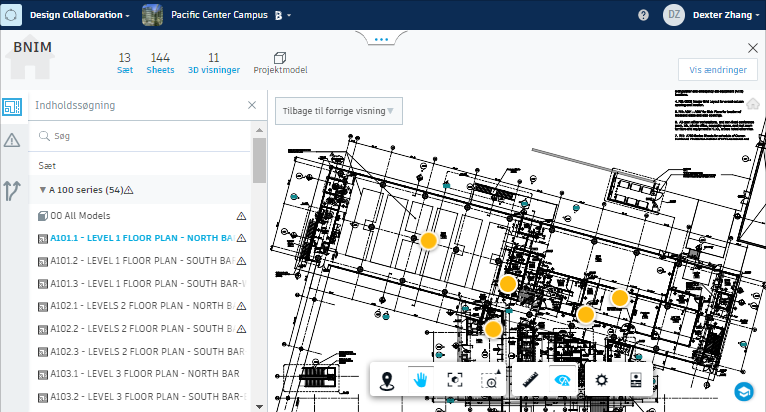Toggle the issue visibility eye icon
Image resolution: width=766 pixels, height=412 pixels.
(x=563, y=380)
